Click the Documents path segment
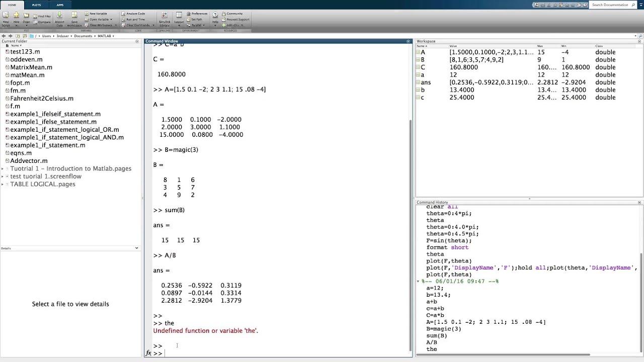This screenshot has height=362, width=644. point(83,36)
